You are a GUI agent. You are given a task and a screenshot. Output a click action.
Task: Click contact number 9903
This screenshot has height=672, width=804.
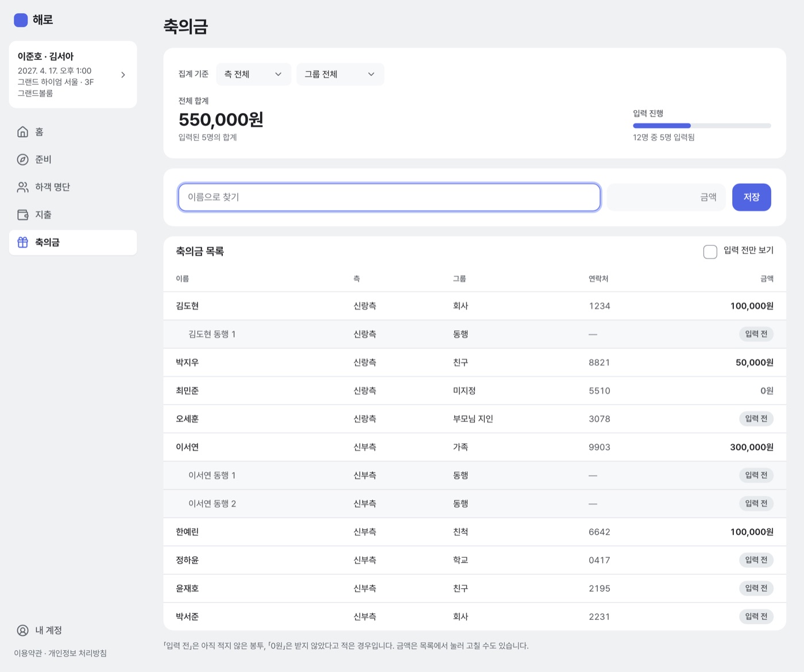599,447
